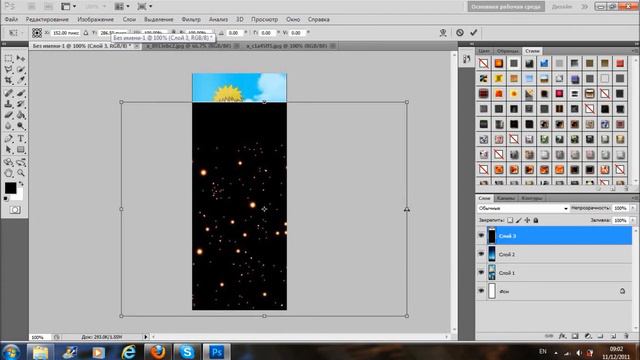
Task: Select the Spot Healing Brush tool
Action: coord(9,93)
